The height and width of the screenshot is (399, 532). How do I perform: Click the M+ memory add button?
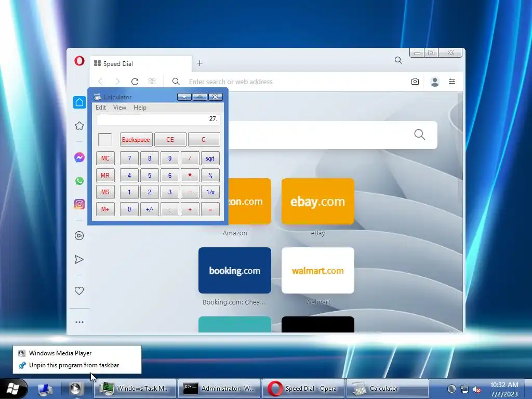pos(105,209)
